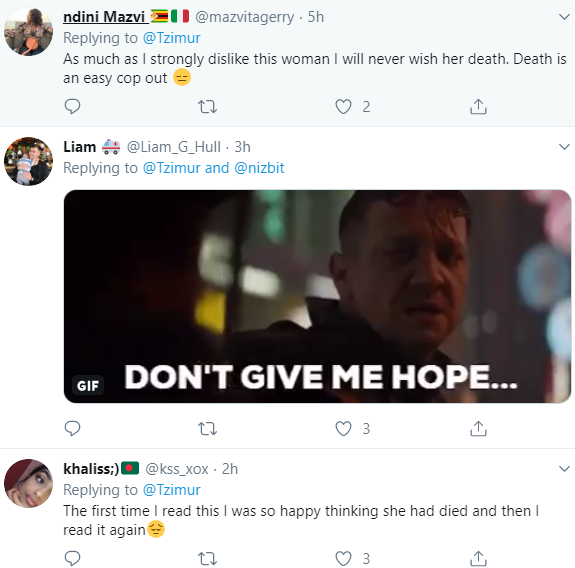The width and height of the screenshot is (575, 568).
Task: Open the @Tzimur mention in ndini Mazvi's reply
Action: 172,38
